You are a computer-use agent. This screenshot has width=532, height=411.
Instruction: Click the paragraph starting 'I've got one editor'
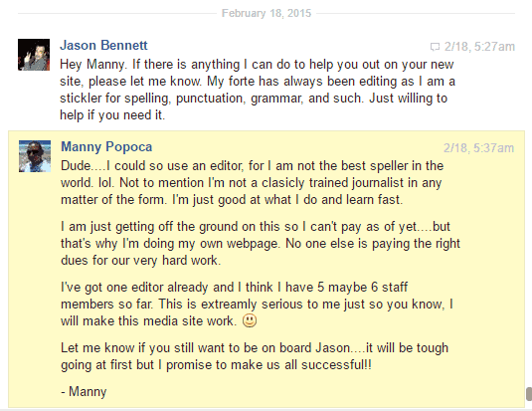257,304
